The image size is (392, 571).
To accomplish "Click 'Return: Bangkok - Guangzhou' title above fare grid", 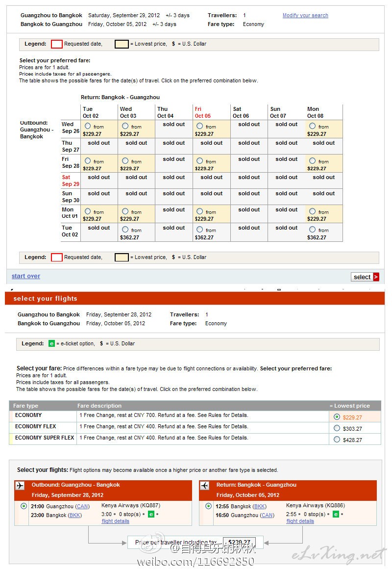I will [x=120, y=97].
